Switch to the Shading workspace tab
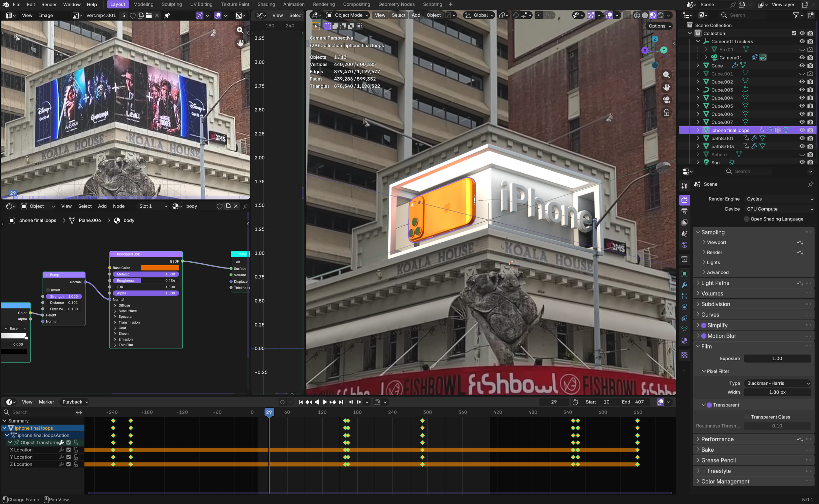This screenshot has width=819, height=504. 266,4
